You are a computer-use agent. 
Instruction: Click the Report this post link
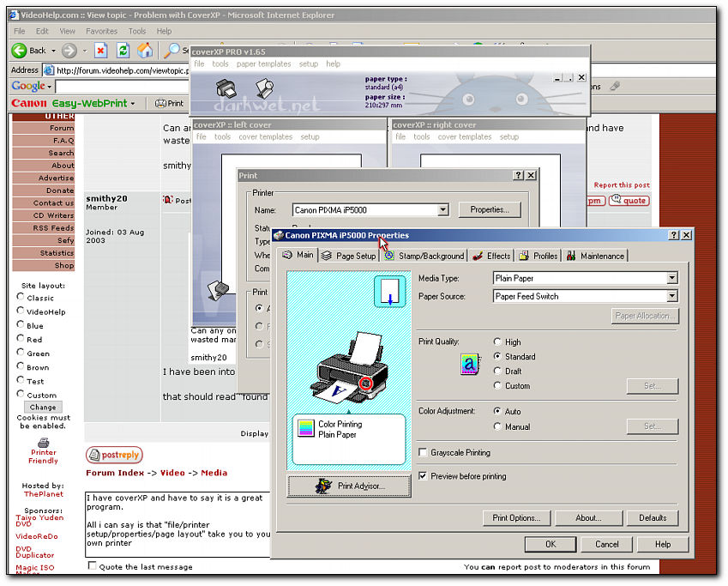coord(622,185)
